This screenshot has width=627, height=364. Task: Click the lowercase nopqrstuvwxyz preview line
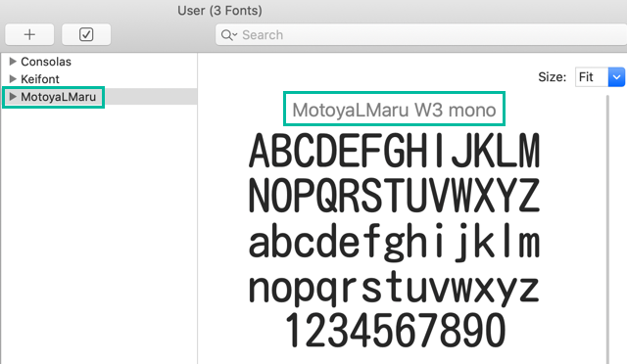tap(394, 288)
